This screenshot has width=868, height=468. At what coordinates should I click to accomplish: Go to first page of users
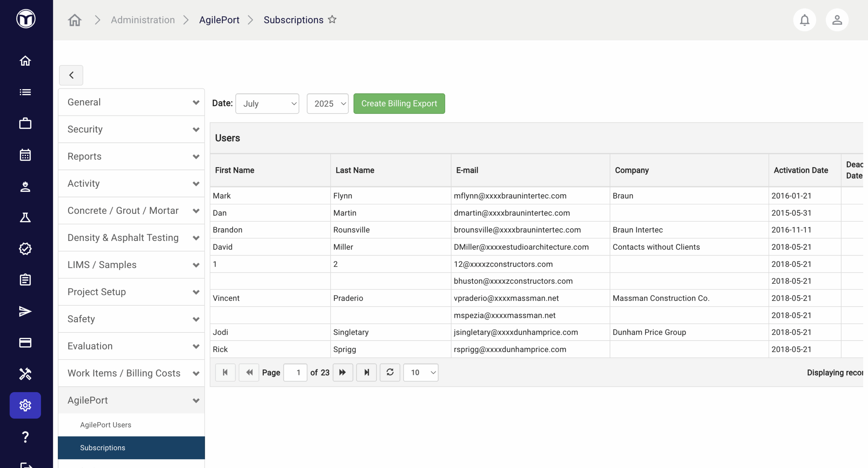point(225,372)
